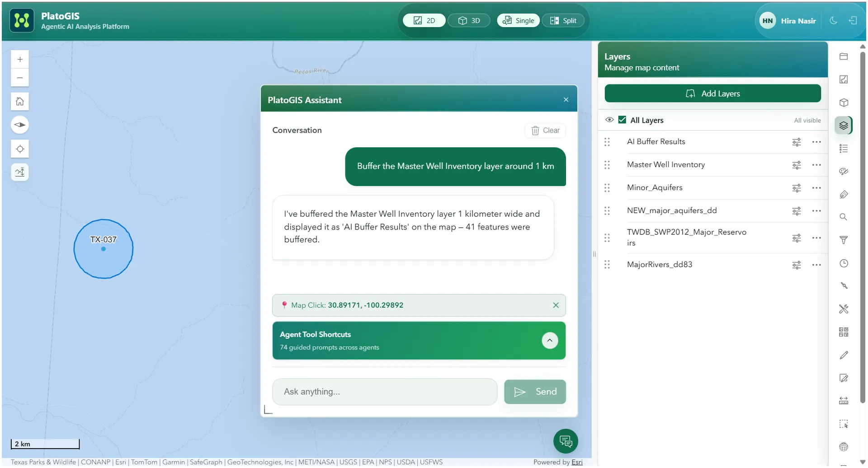
Task: Open settings sliders for NEW_major_aquifers_dd
Action: 797,211
